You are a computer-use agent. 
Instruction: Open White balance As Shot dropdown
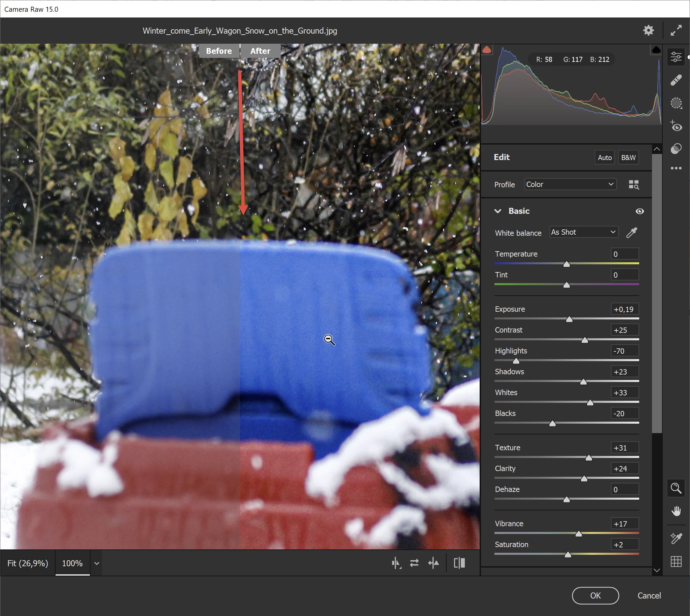583,232
